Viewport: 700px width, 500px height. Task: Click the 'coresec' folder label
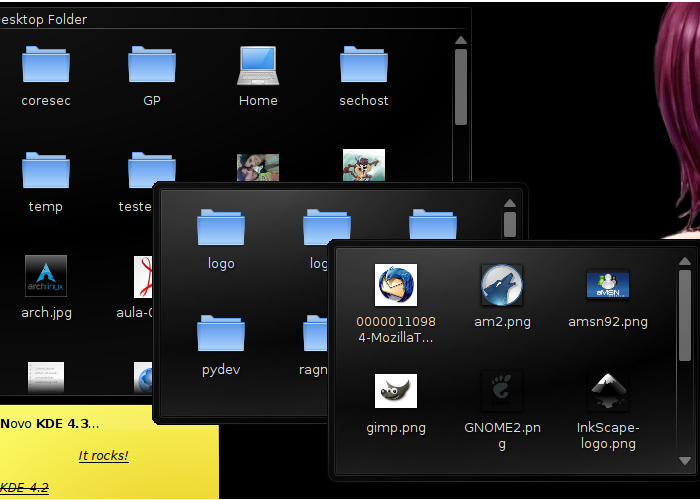coord(46,100)
